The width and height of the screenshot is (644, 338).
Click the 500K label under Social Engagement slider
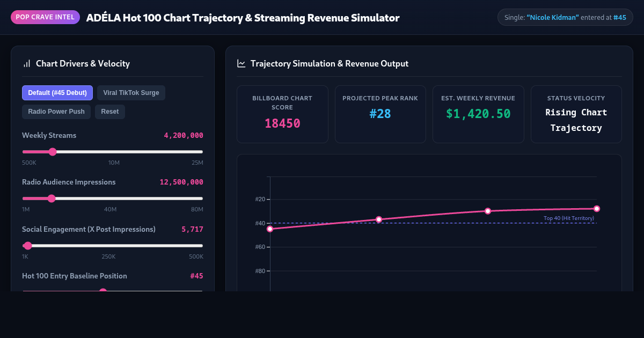196,256
